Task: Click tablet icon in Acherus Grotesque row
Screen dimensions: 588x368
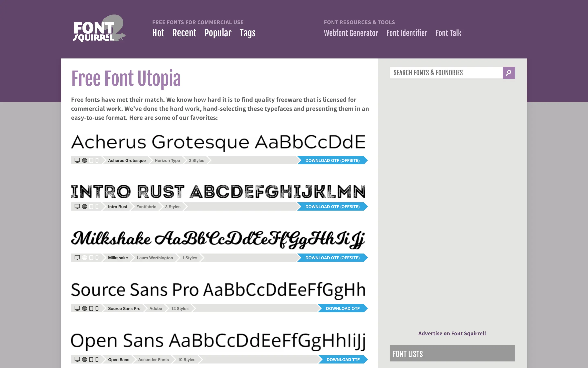Action: coord(91,160)
